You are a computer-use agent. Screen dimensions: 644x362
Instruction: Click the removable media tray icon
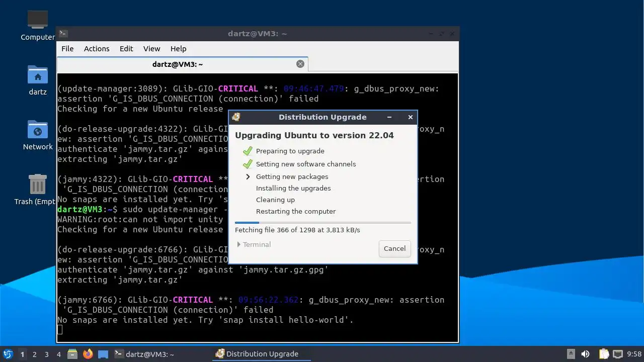click(x=571, y=354)
